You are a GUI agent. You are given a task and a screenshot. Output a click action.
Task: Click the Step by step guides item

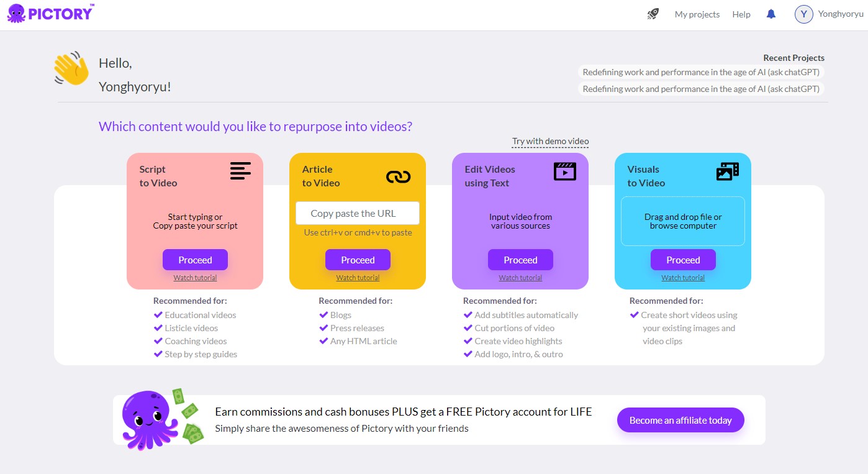196,354
